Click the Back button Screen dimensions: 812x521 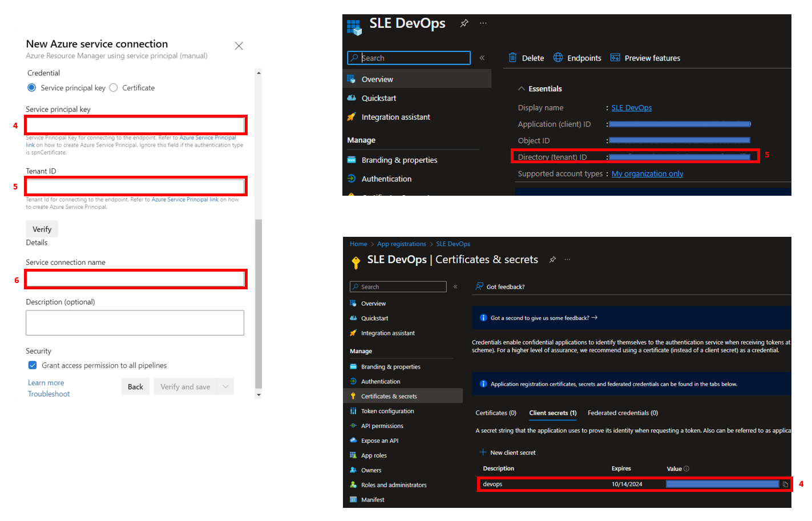(135, 386)
